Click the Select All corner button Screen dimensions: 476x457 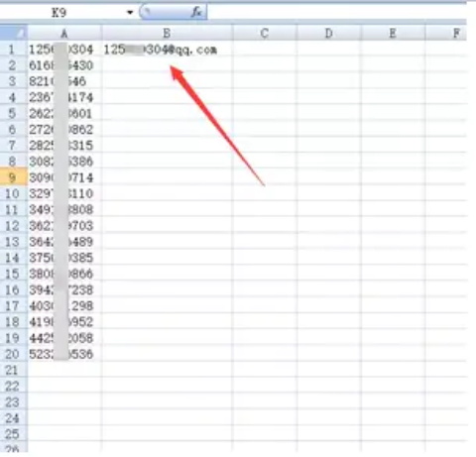click(x=14, y=33)
